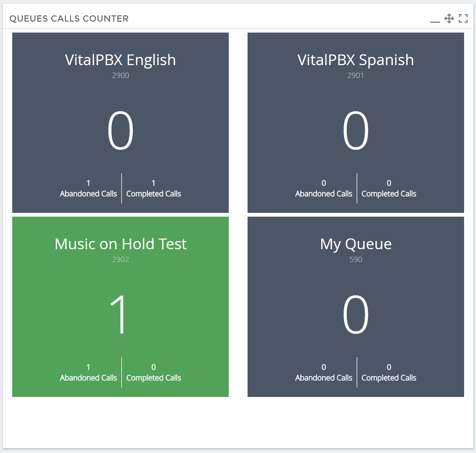476x453 pixels.
Task: Select the VitalPBX Spanish queue title
Action: [x=356, y=60]
